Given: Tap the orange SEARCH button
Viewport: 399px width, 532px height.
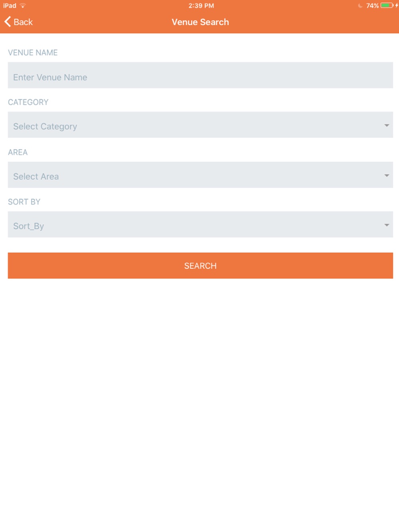Looking at the screenshot, I should (x=200, y=266).
